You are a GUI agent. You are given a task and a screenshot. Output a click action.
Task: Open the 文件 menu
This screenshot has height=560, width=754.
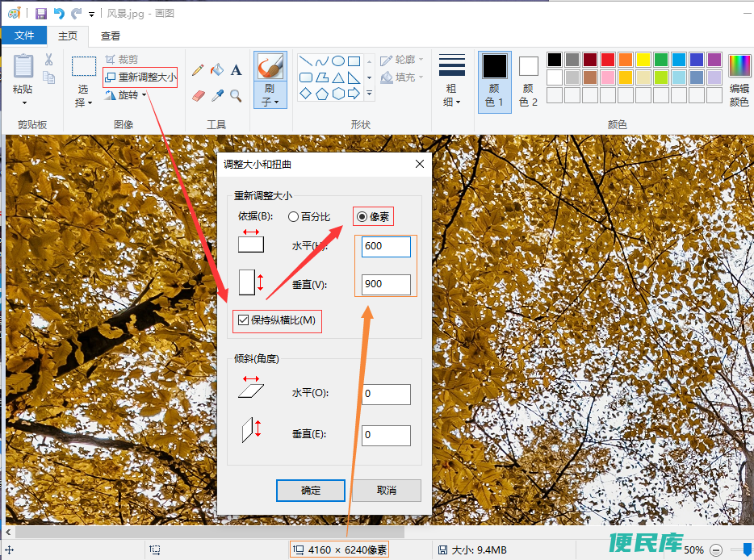[x=24, y=35]
